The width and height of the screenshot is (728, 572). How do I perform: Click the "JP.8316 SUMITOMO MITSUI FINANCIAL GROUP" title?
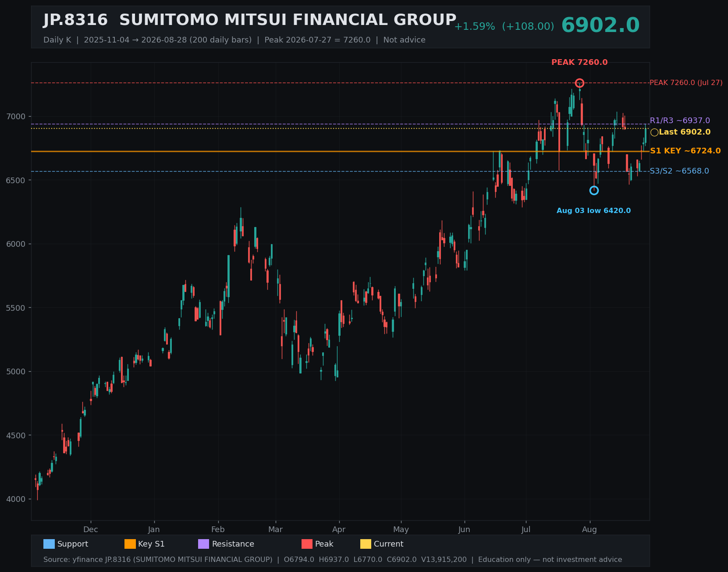pos(250,20)
